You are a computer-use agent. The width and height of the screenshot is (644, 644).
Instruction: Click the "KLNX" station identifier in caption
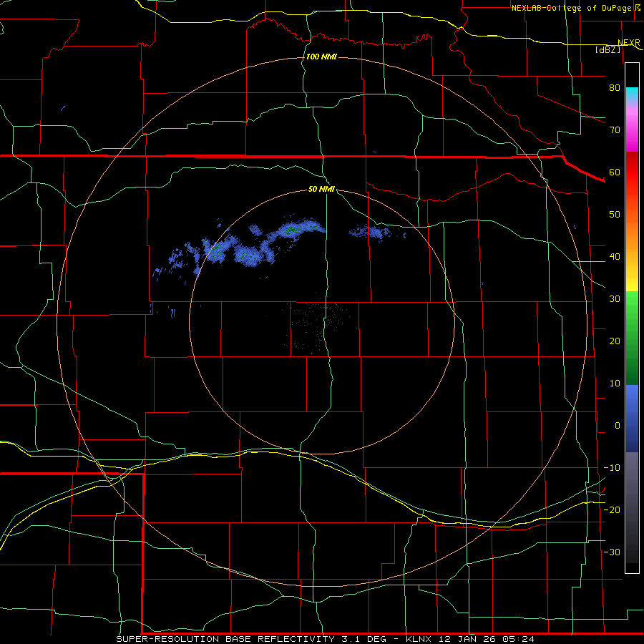[x=419, y=639]
